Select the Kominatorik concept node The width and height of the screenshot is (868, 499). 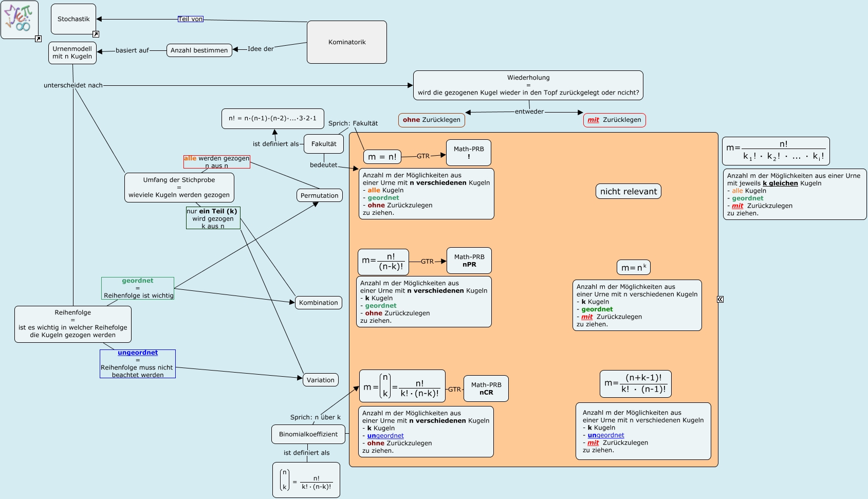pyautogui.click(x=347, y=42)
